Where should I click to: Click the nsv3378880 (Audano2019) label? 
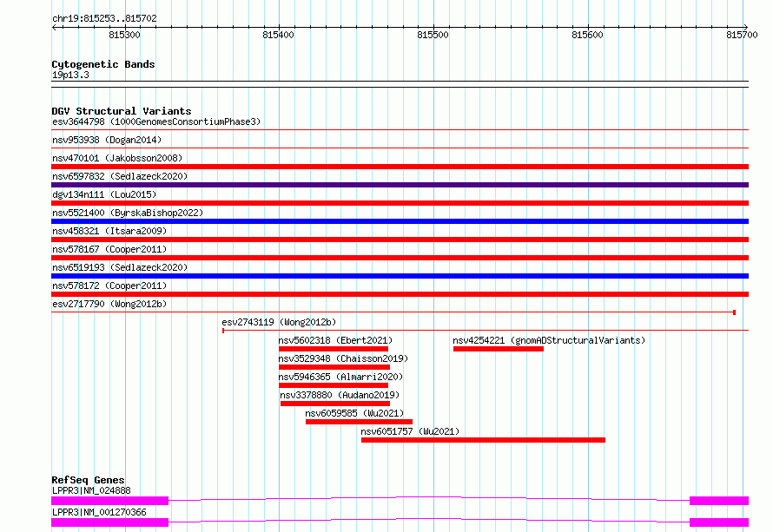(x=340, y=395)
